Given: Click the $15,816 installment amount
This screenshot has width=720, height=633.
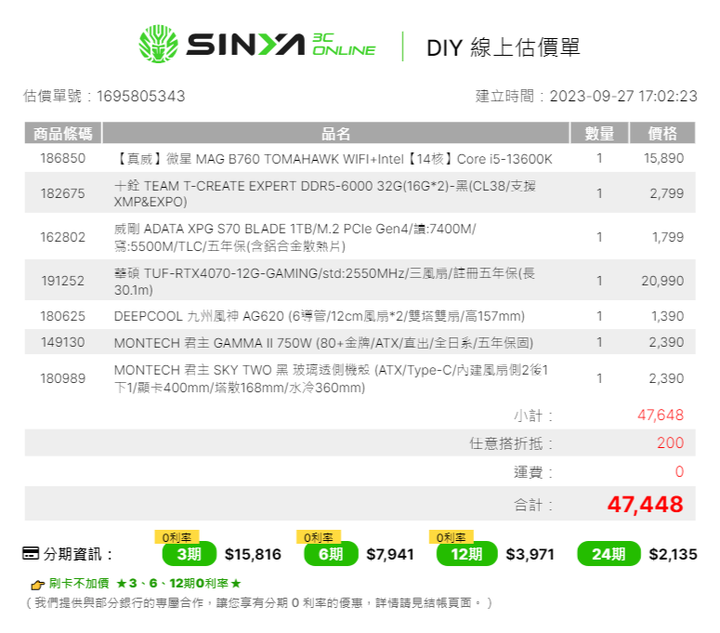Looking at the screenshot, I should (x=253, y=554).
